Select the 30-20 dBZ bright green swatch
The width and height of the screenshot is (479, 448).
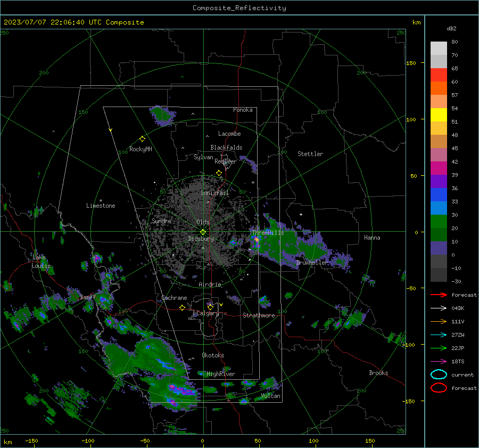[x=439, y=222]
